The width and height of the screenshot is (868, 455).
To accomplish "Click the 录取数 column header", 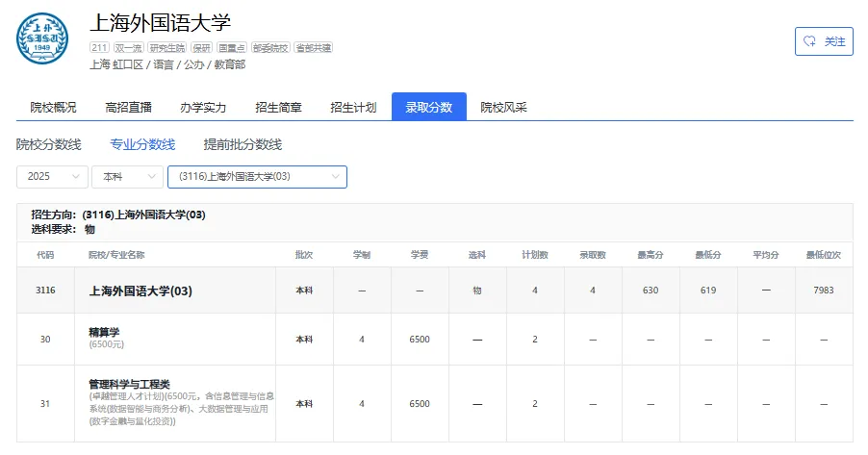I will pos(593,255).
